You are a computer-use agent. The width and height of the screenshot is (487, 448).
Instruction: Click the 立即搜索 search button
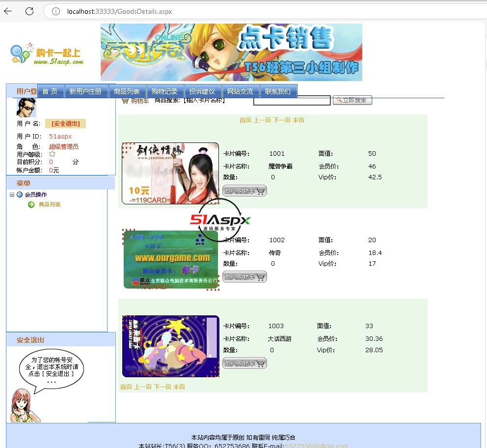(x=352, y=100)
